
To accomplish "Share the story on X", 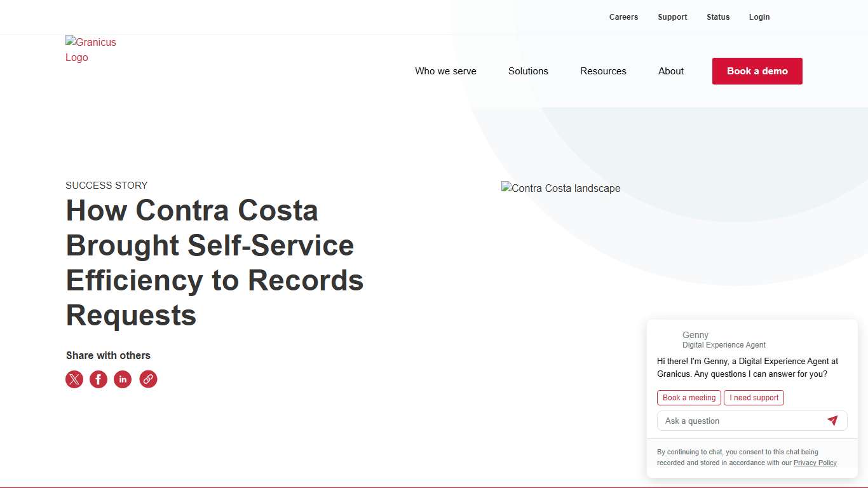I will (74, 379).
